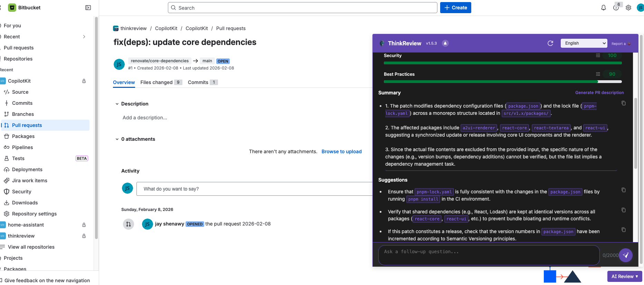Click the main target branch label
This screenshot has width=644, height=285.
pyautogui.click(x=207, y=61)
